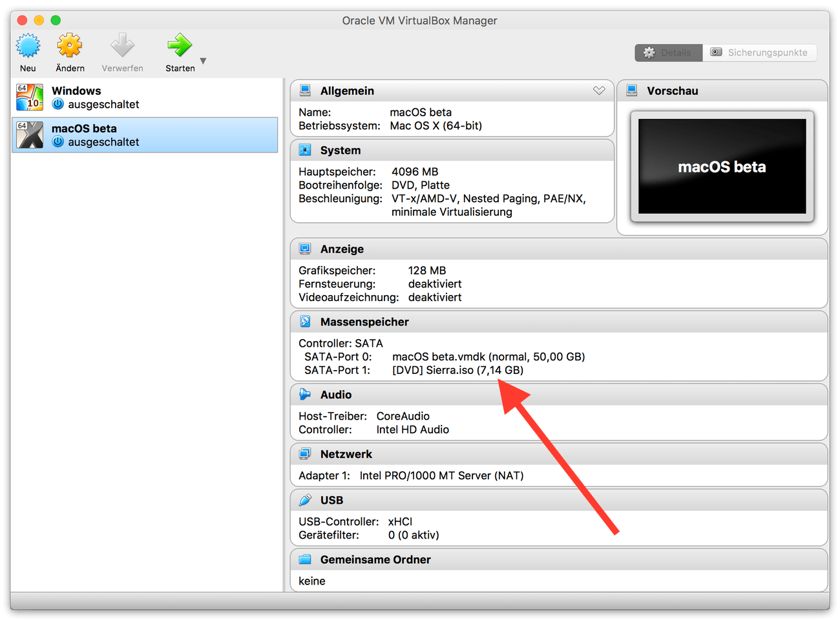Image resolution: width=840 pixels, height=620 pixels.
Task: Click the Massenspeicher section disk icon
Action: point(305,322)
